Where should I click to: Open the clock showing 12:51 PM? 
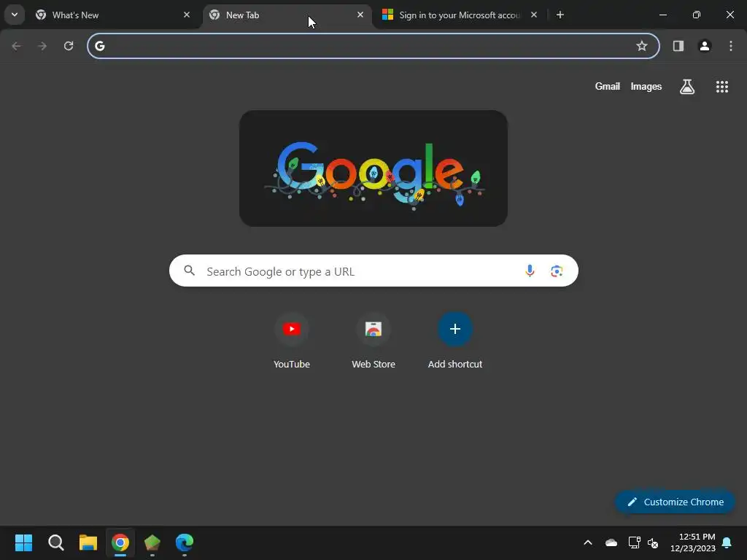click(x=693, y=542)
